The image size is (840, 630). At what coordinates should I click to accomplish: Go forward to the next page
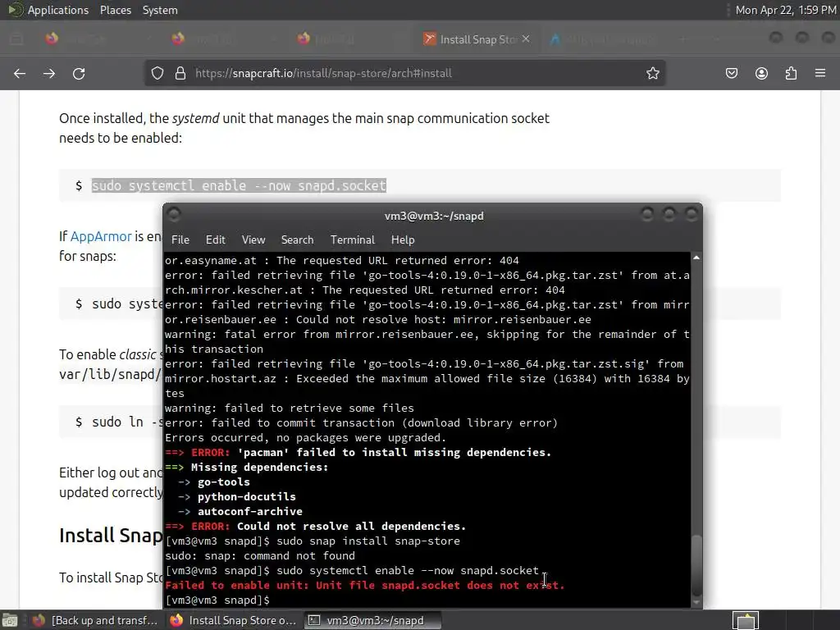coord(49,73)
